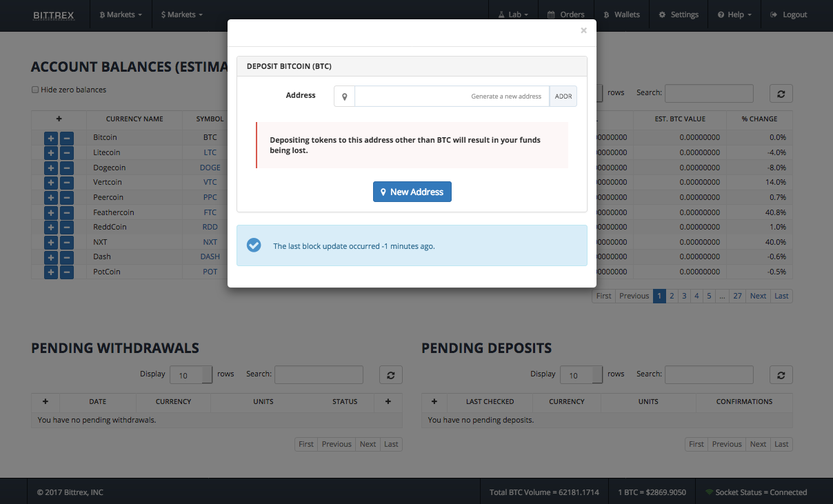Refresh the pending deposits table

tap(781, 375)
